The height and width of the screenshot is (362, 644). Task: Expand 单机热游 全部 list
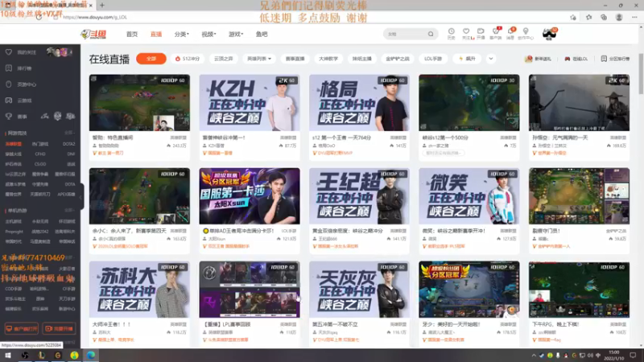point(69,211)
